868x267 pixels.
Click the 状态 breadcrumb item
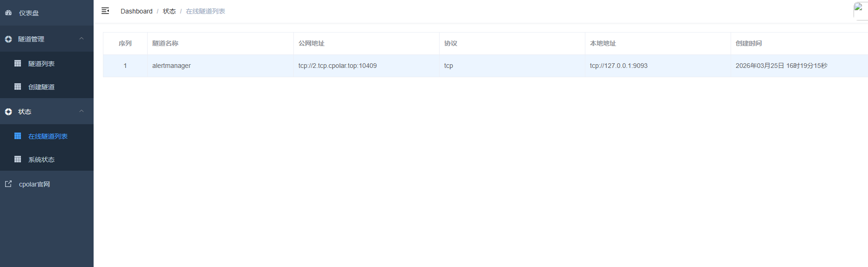click(169, 11)
